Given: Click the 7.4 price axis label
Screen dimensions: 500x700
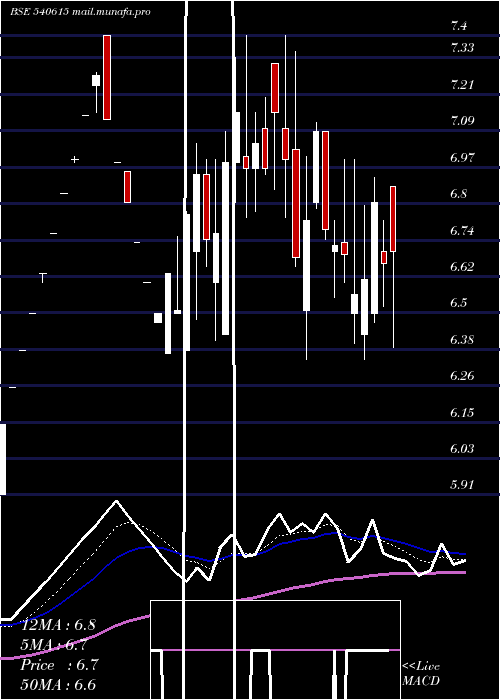Looking at the screenshot, I should tap(459, 26).
